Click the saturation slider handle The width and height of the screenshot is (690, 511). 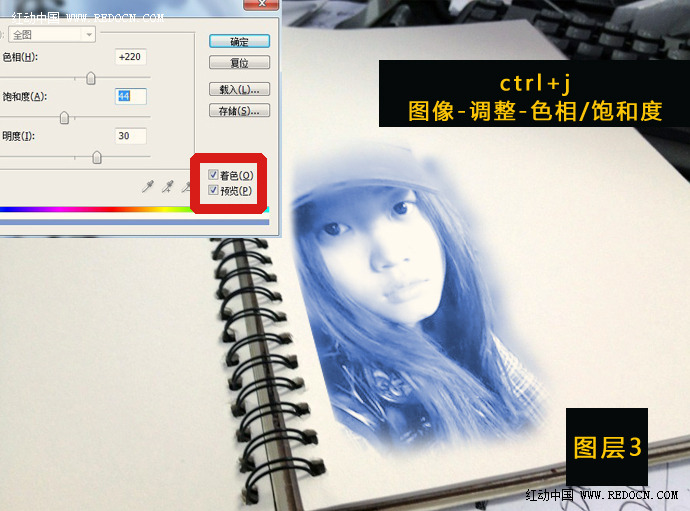pyautogui.click(x=64, y=118)
